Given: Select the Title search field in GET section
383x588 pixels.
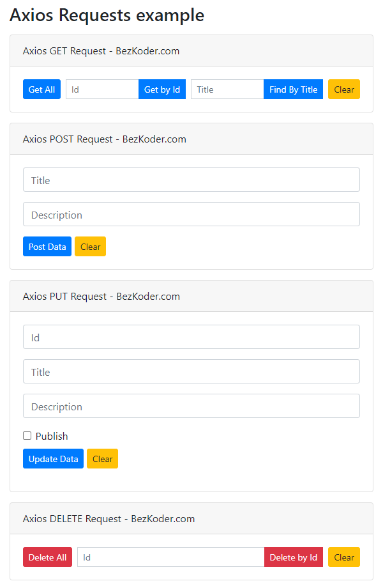Looking at the screenshot, I should (227, 89).
